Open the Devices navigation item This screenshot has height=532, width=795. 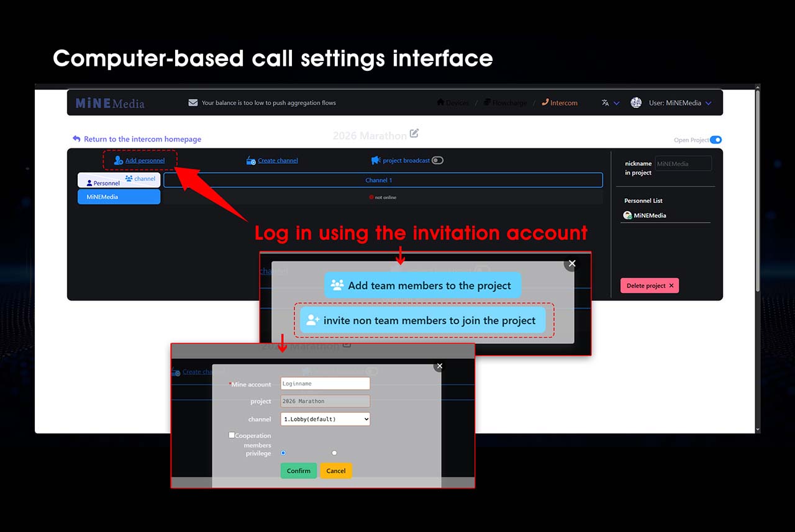453,103
